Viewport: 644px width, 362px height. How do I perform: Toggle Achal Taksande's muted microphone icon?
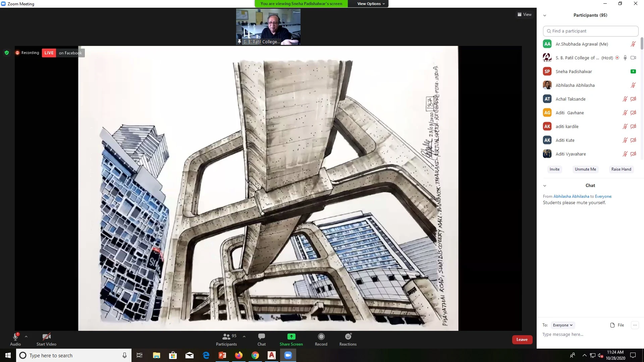pos(625,99)
